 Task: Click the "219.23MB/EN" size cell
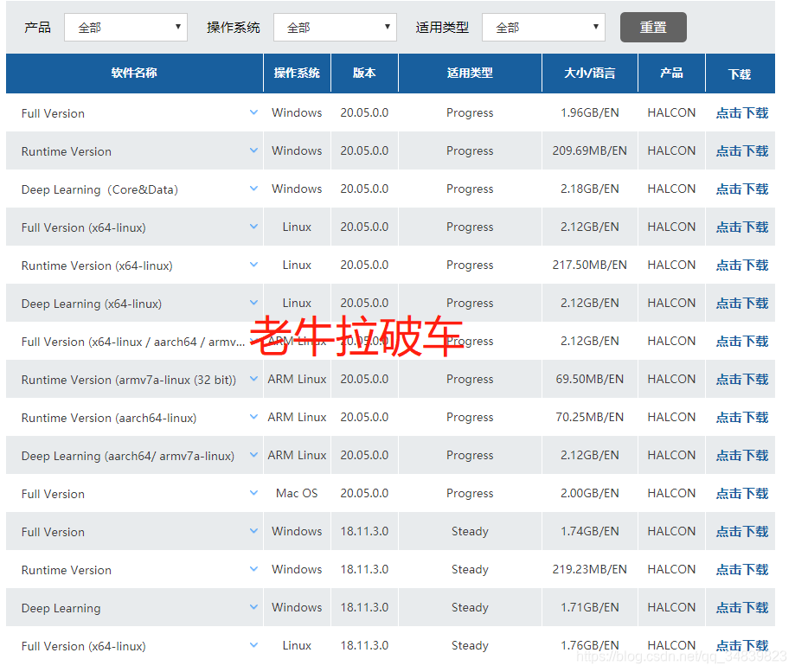[x=590, y=568]
